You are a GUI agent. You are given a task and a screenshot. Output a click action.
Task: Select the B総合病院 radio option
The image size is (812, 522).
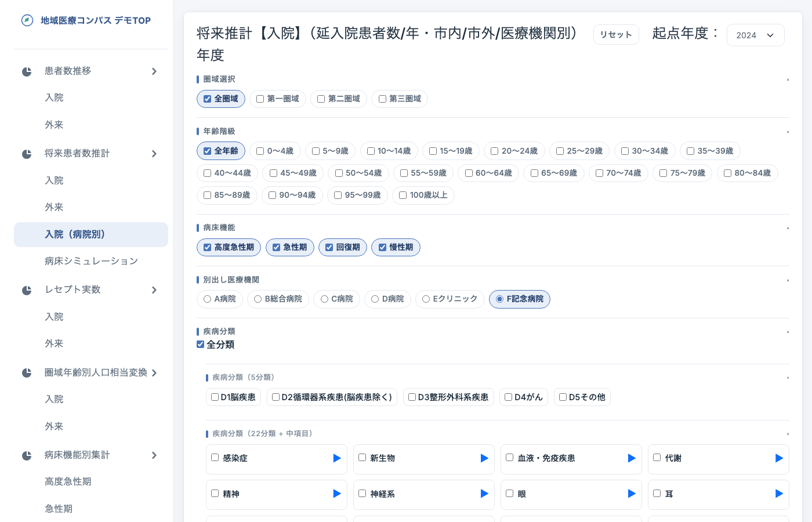point(258,299)
